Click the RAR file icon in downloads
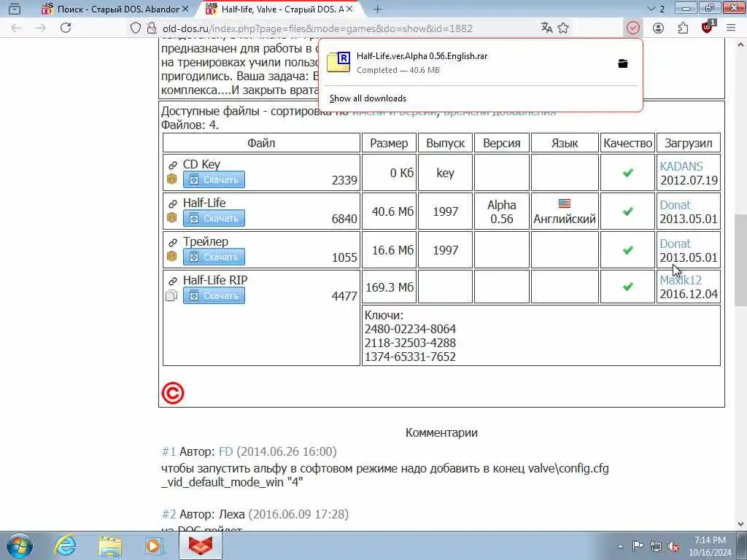Viewport: 747px width, 560px height. [338, 62]
